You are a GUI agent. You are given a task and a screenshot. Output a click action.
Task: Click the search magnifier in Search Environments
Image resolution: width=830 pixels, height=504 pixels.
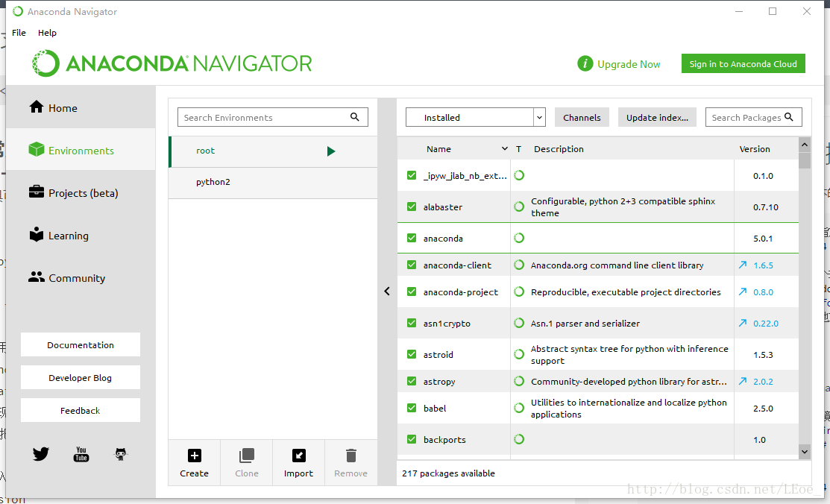pyautogui.click(x=355, y=117)
